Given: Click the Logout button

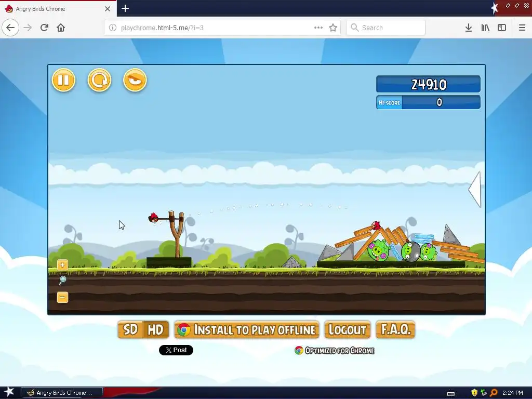Looking at the screenshot, I should pyautogui.click(x=348, y=329).
